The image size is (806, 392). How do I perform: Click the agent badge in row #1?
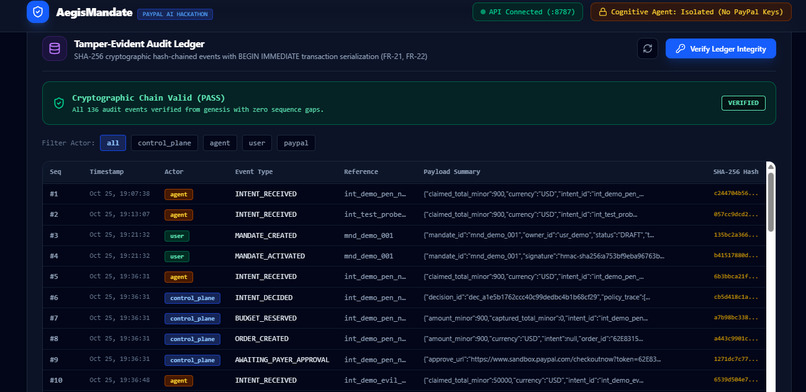pos(179,194)
